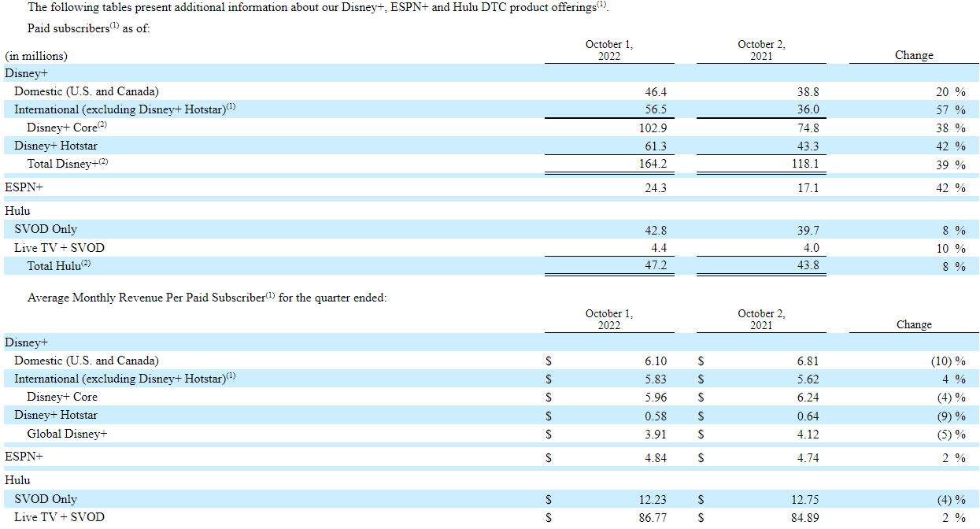Click the Change header of subscribers table
The width and height of the screenshot is (980, 529).
point(914,56)
